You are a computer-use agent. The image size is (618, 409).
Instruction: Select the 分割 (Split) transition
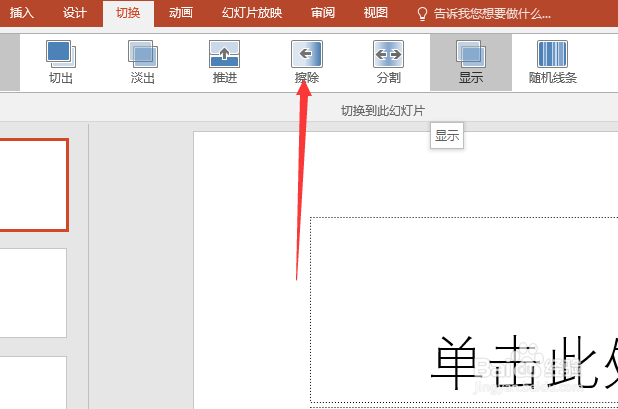pos(389,62)
